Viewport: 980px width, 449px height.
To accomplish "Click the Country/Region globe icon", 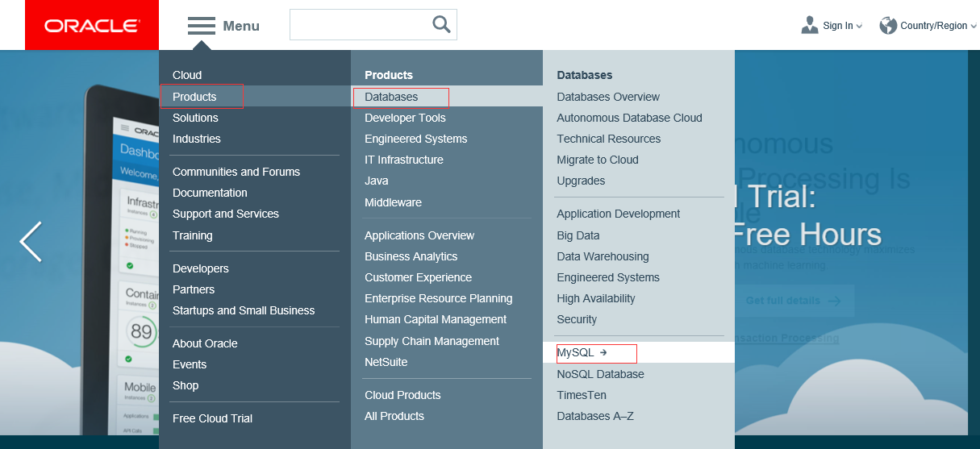I will tap(888, 26).
